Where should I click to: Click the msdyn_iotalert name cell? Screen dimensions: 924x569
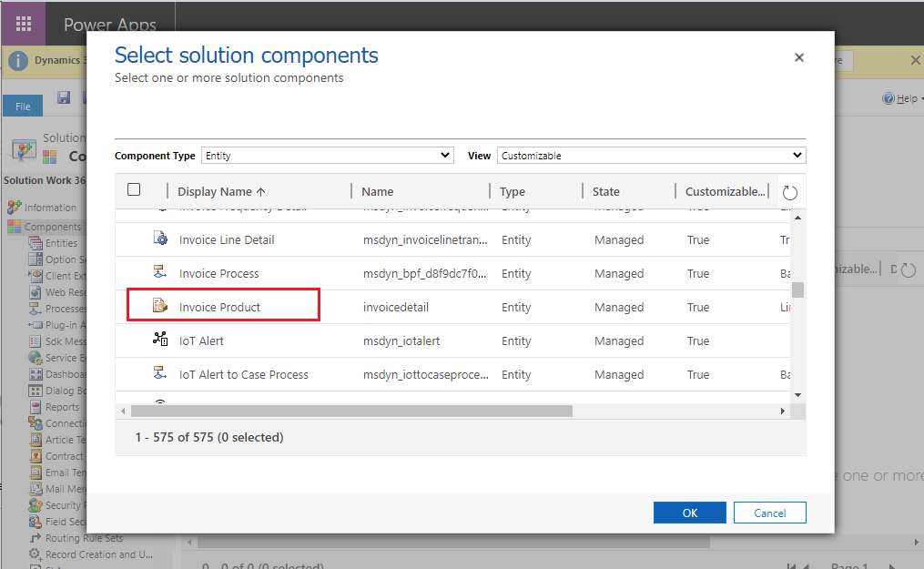pyautogui.click(x=401, y=340)
